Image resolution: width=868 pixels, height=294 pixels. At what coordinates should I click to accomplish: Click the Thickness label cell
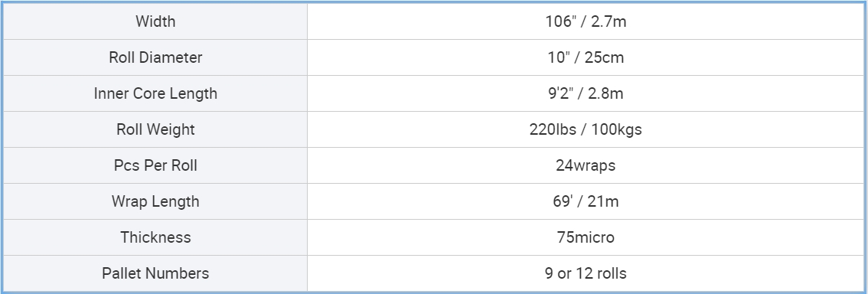tap(155, 237)
